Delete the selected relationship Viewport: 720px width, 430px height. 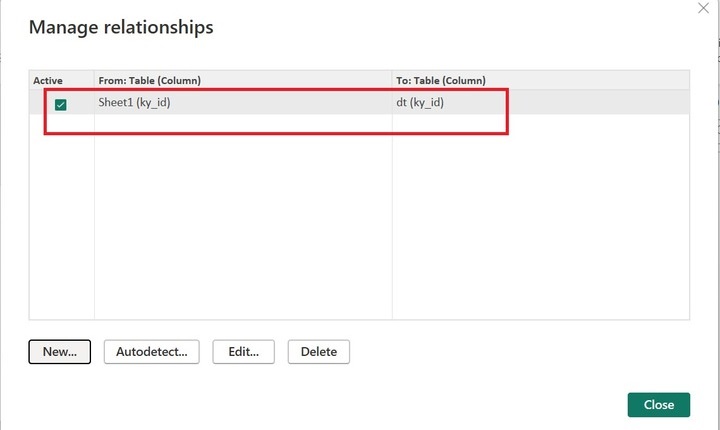tap(319, 351)
